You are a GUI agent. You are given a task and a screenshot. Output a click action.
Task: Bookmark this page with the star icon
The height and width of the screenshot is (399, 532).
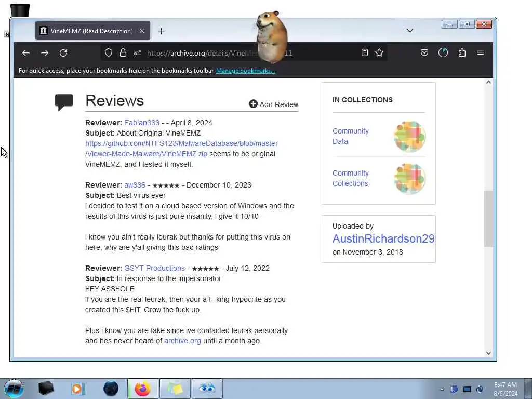point(379,52)
